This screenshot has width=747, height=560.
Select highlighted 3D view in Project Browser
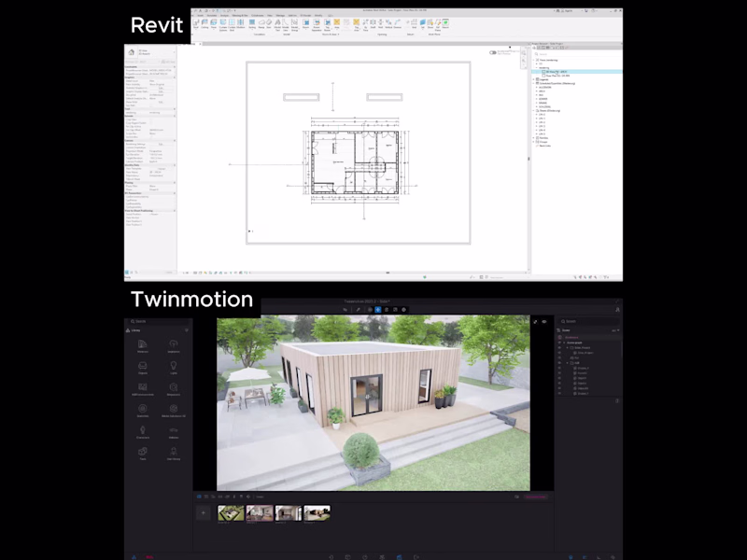576,72
